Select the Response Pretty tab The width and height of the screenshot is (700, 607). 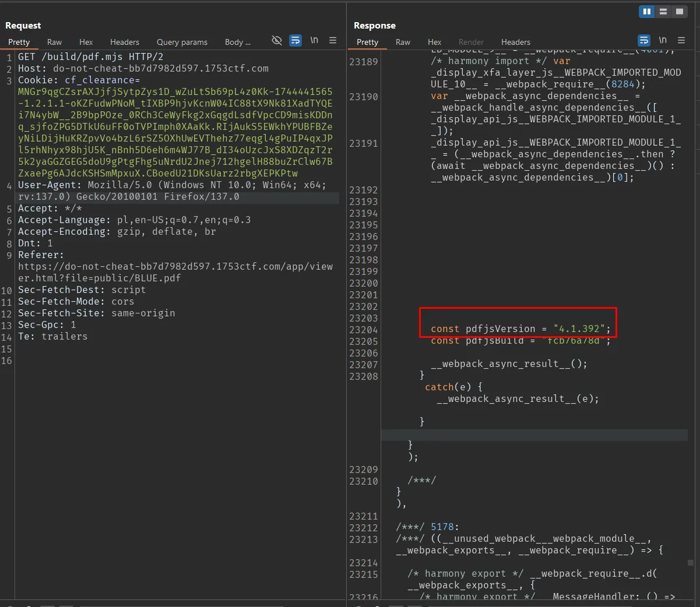367,42
